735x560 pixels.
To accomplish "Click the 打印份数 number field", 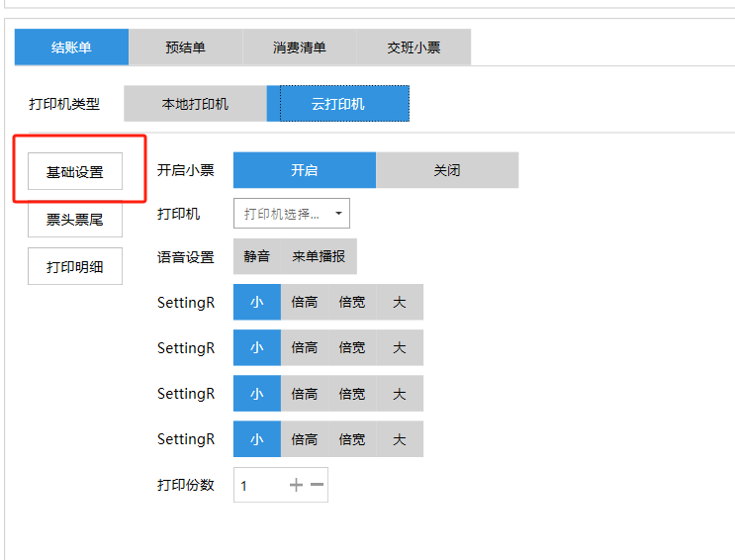I will click(x=259, y=486).
